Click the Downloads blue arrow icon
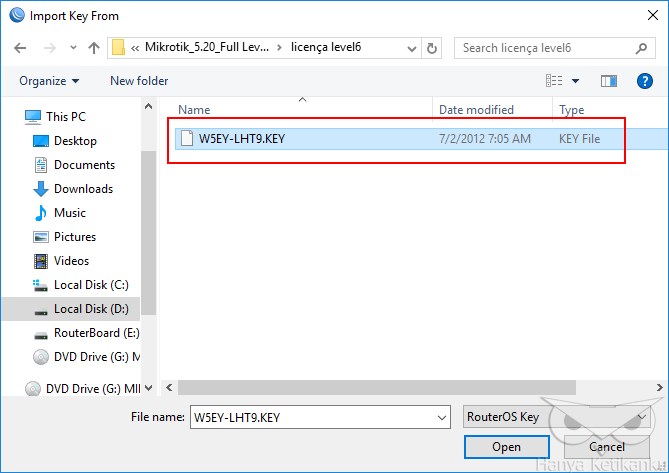This screenshot has width=669, height=473. [x=41, y=189]
